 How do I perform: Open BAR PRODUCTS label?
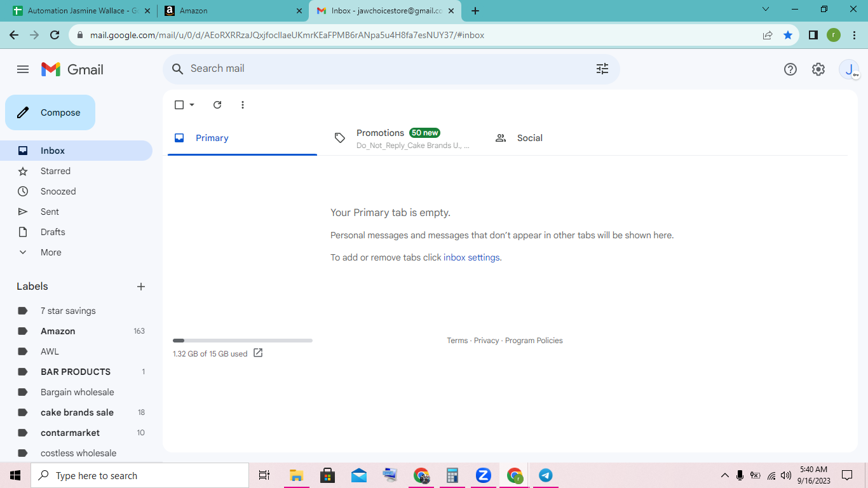tap(76, 372)
